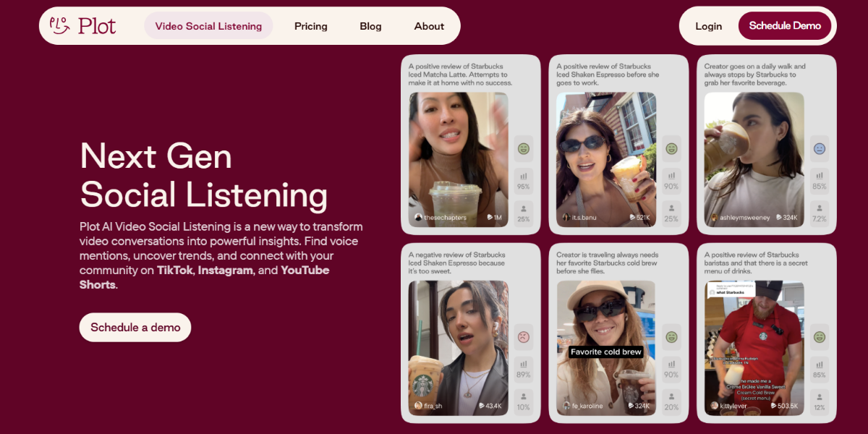
Task: Click the 89% bar chart icon
Action: tap(524, 364)
